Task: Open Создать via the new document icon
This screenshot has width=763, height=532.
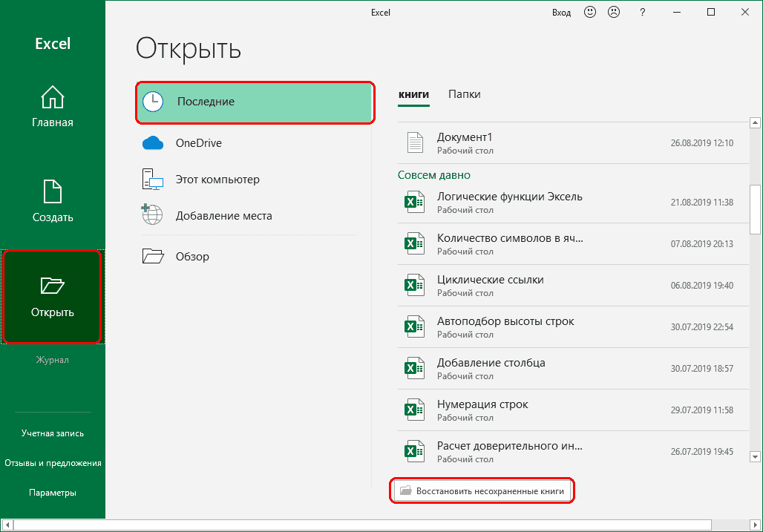Action: click(x=52, y=191)
